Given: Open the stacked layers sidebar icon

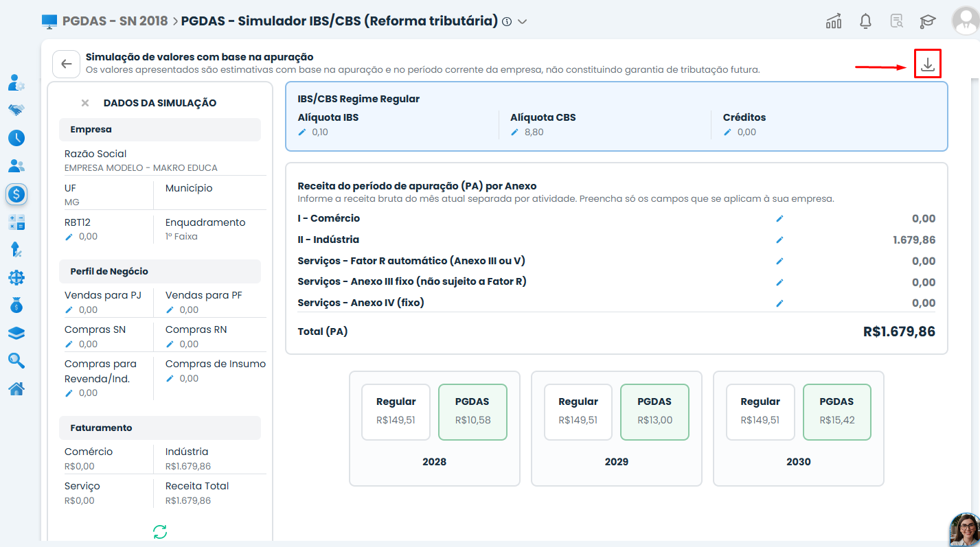Looking at the screenshot, I should pos(16,333).
